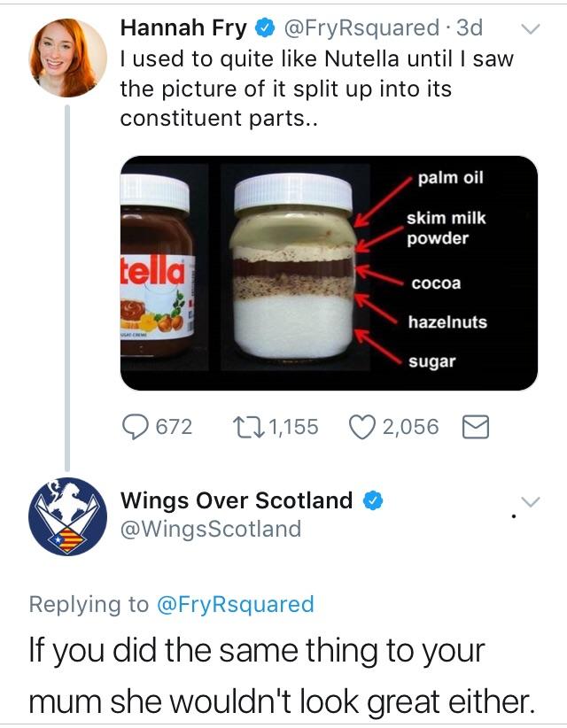Click the 2,056 likes count
This screenshot has height=728, width=567.
click(x=410, y=427)
